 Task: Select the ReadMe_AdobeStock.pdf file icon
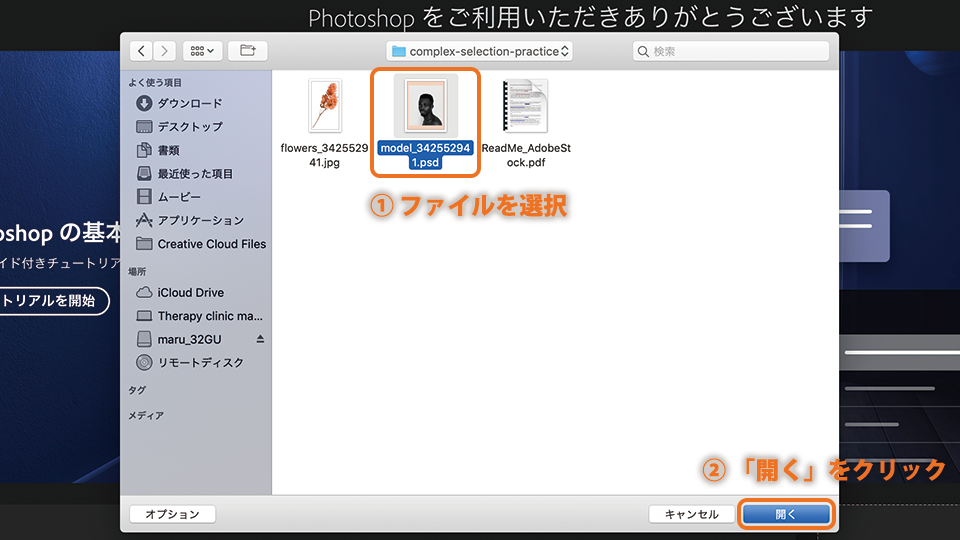pos(525,106)
